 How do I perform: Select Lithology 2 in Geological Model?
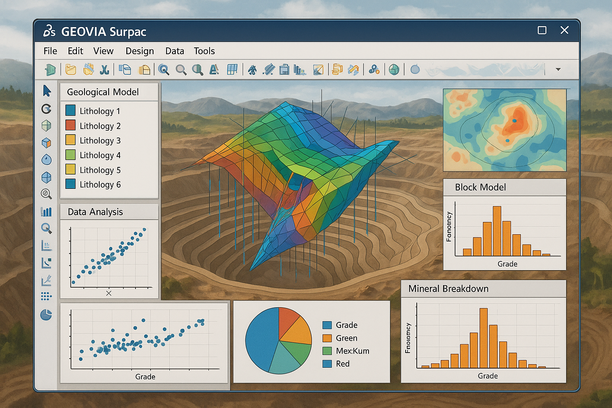click(100, 126)
